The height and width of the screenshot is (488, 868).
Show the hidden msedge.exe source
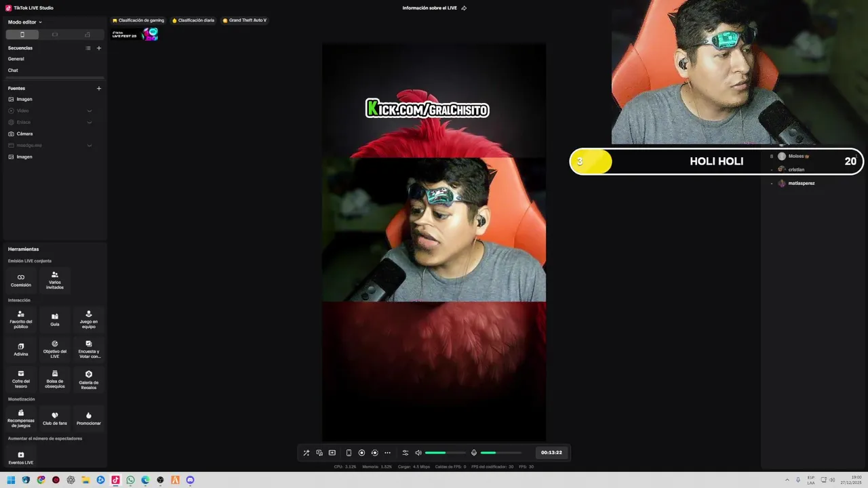coord(89,145)
